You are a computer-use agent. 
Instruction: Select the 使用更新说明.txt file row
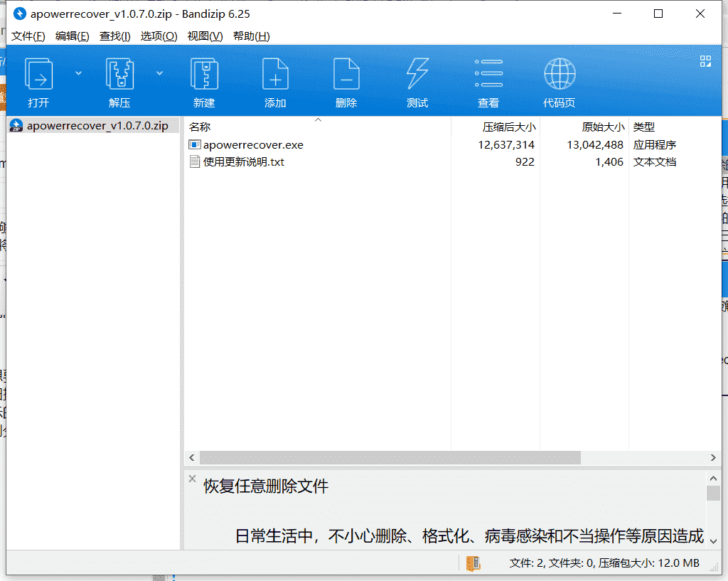[453, 162]
